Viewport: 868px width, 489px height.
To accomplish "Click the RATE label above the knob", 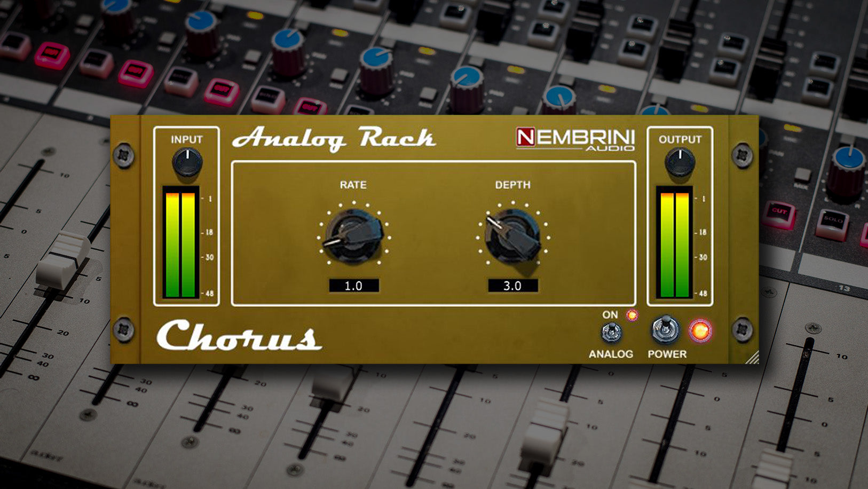I will 353,185.
